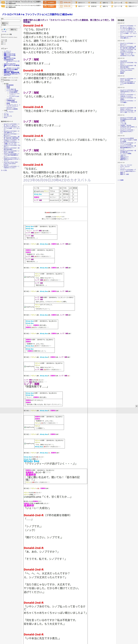138x644 pixels.
Task: Open メンバー専用掲示板 link
Action: point(12,102)
